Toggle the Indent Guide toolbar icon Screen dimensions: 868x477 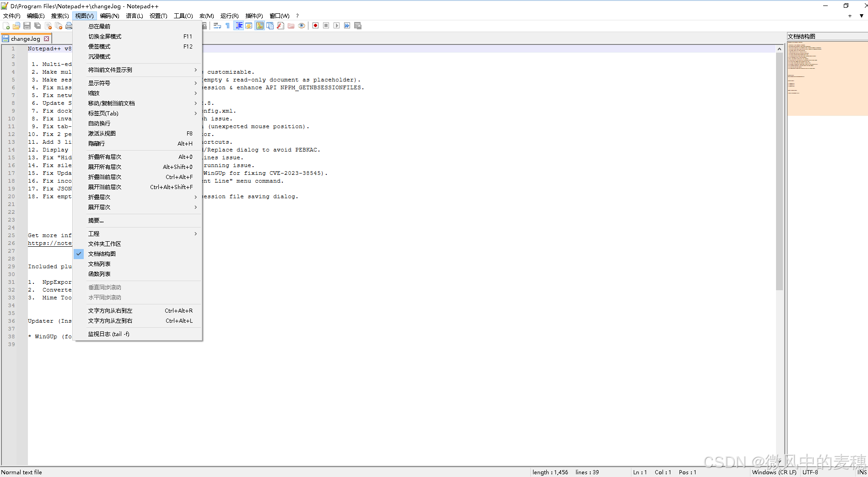click(238, 26)
